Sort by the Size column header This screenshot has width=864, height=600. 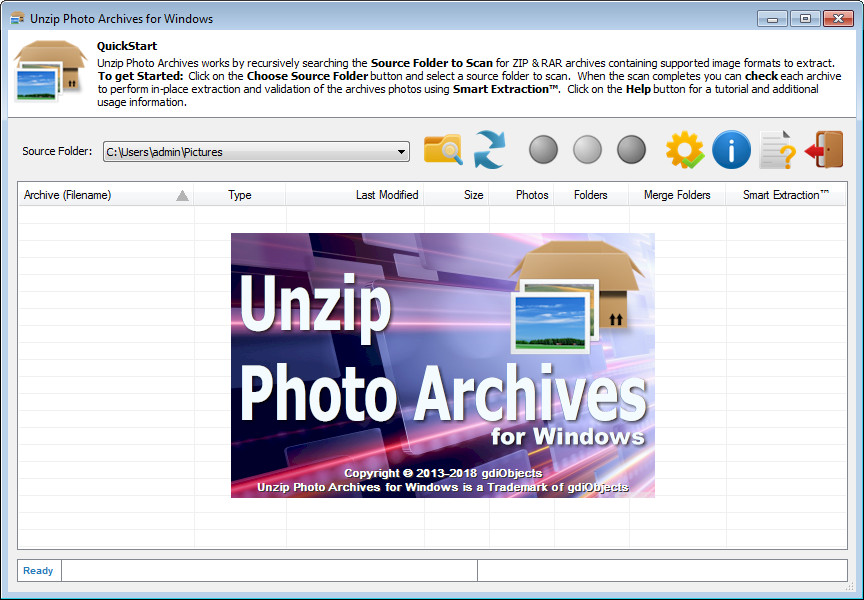coord(456,195)
